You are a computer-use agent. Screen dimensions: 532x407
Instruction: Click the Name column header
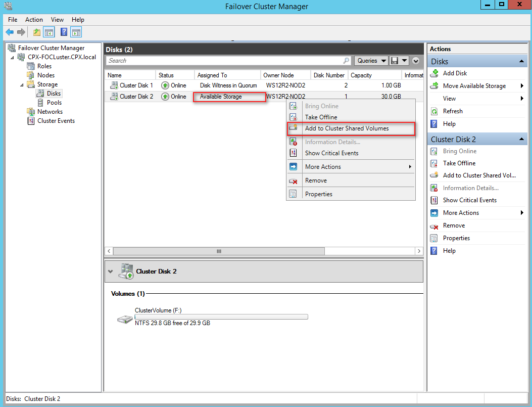click(x=130, y=75)
